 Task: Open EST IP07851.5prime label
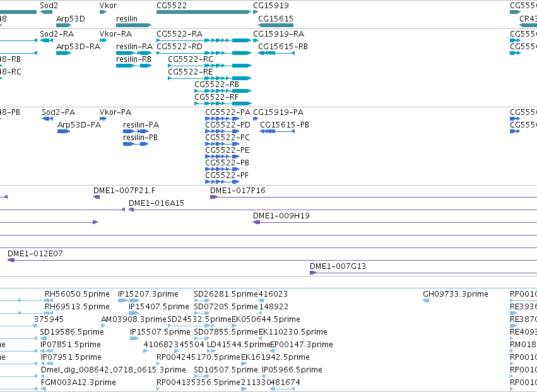pyautogui.click(x=71, y=345)
